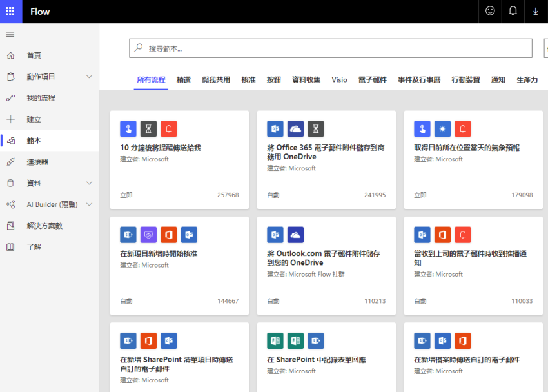This screenshot has width=548, height=392.
Task: Expand the 動作項目 chevron
Action: [x=90, y=77]
